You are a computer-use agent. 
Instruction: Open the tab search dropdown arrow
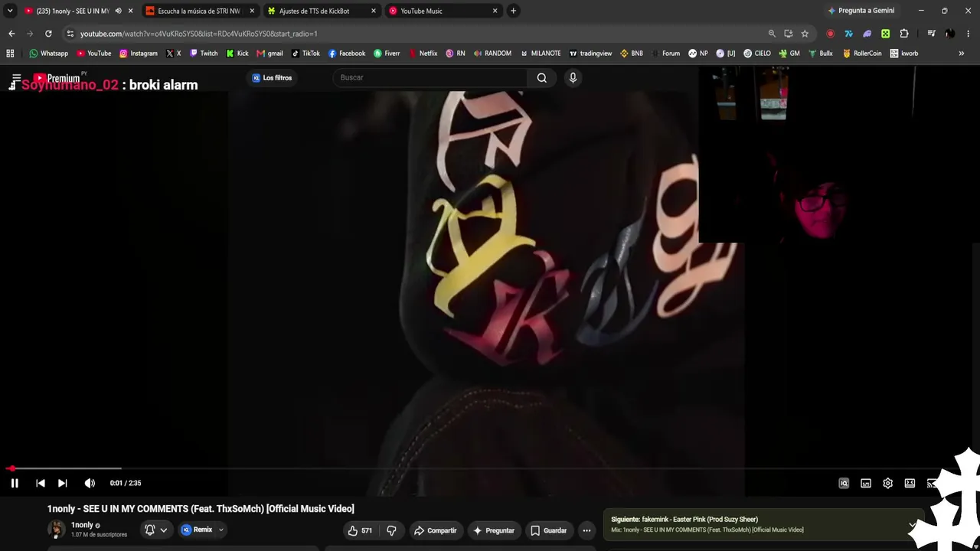click(10, 11)
